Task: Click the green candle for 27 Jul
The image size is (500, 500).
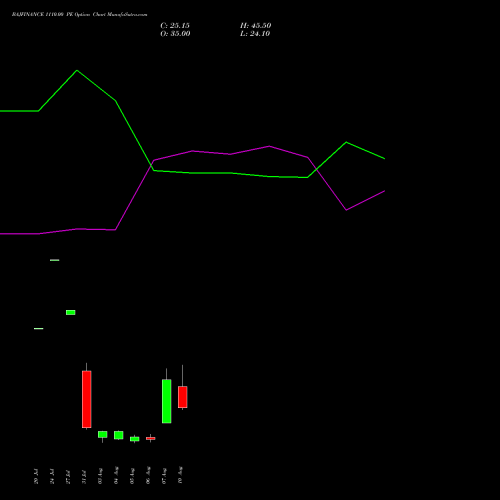Action: click(x=71, y=312)
